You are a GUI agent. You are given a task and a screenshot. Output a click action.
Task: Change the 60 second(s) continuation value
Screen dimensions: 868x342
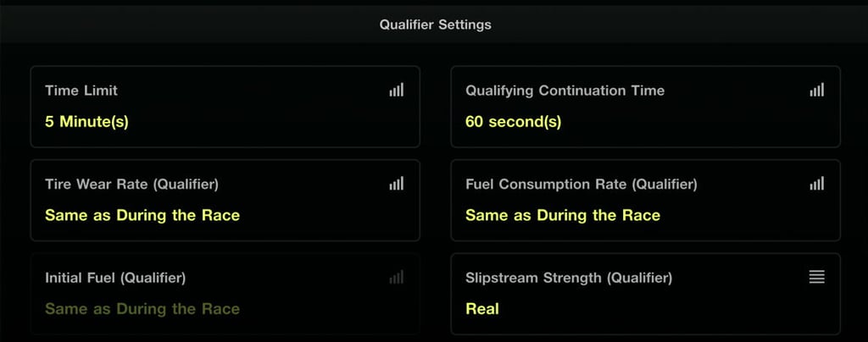[513, 121]
